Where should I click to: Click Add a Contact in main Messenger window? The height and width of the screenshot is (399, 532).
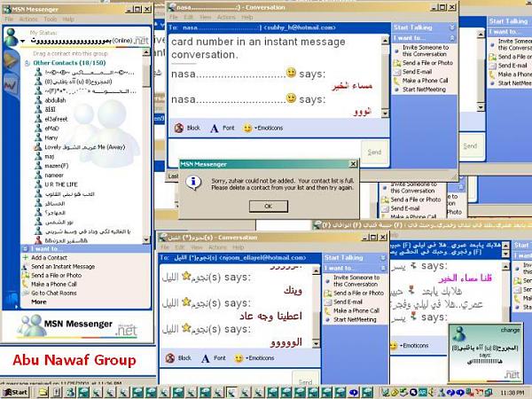(50, 258)
